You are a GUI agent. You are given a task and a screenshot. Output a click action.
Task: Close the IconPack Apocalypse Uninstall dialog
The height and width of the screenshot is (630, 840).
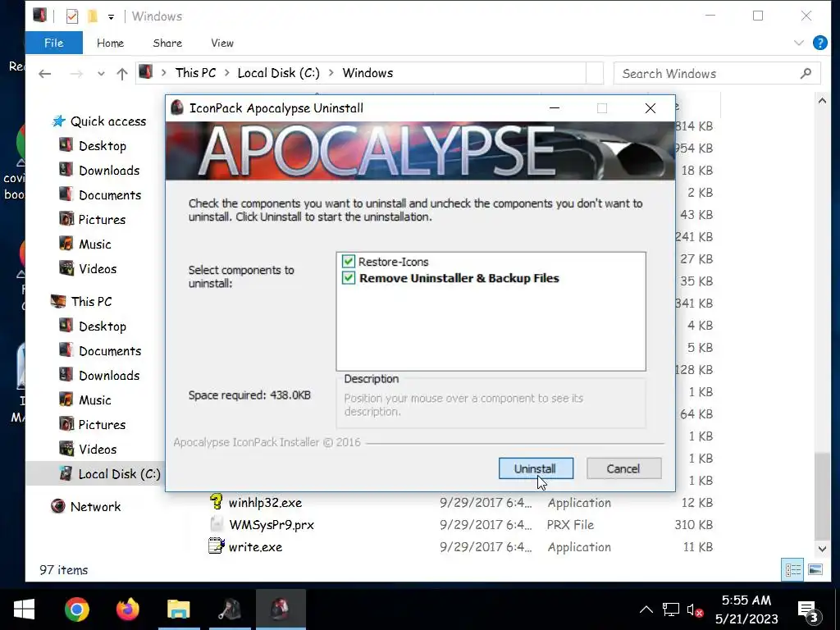pyautogui.click(x=651, y=108)
